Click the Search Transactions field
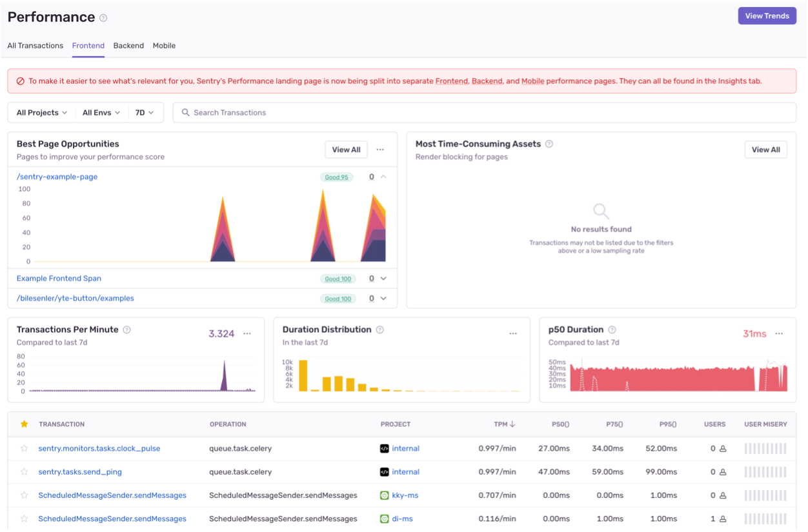Viewport: 808px width, 532px height. tap(484, 112)
